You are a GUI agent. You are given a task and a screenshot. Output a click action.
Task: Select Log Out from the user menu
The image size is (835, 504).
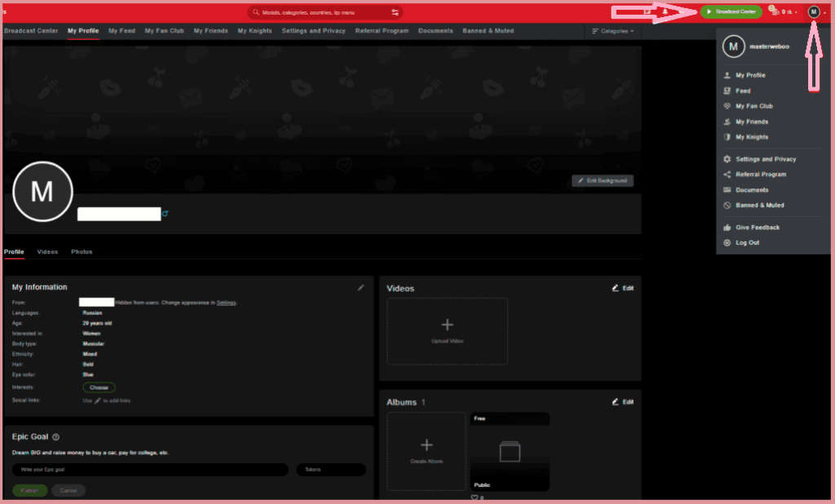point(747,243)
